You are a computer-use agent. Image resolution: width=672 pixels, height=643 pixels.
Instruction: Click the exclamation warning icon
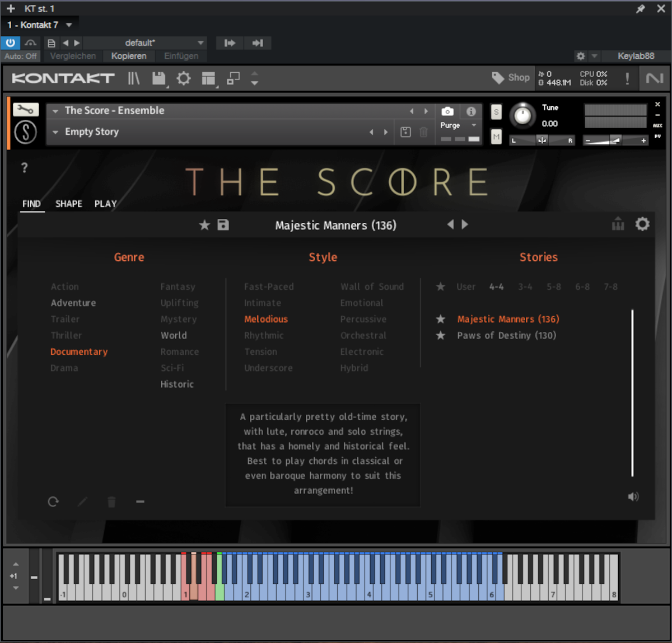627,78
